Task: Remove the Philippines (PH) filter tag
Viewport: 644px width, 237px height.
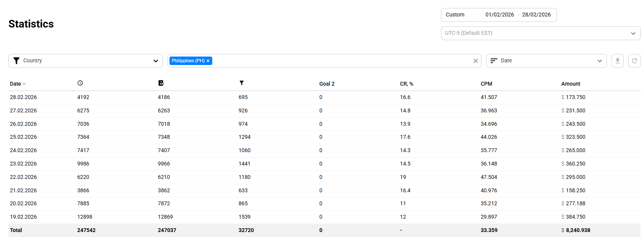Action: pos(208,60)
